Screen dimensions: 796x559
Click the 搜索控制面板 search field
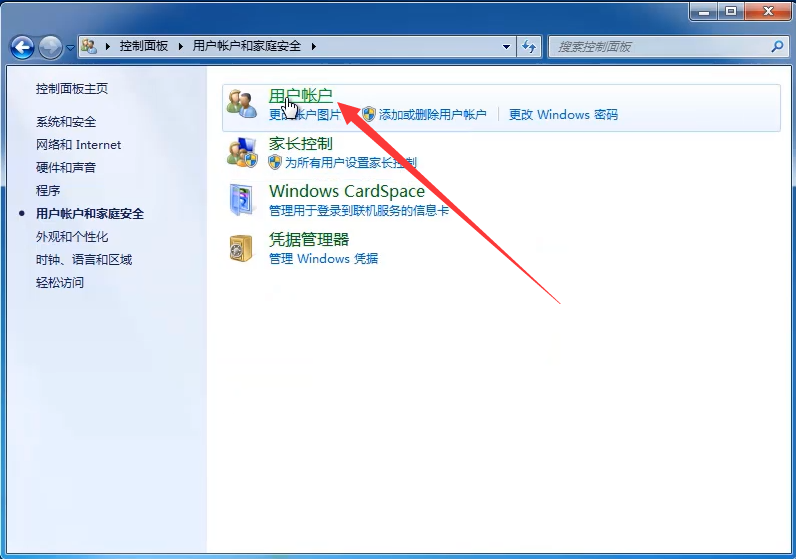660,47
